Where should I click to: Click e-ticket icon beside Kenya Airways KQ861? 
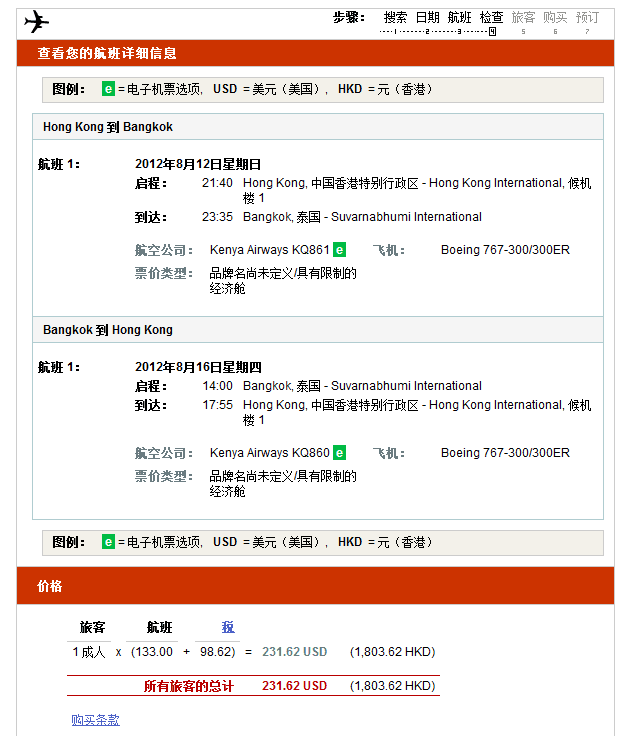[x=340, y=250]
